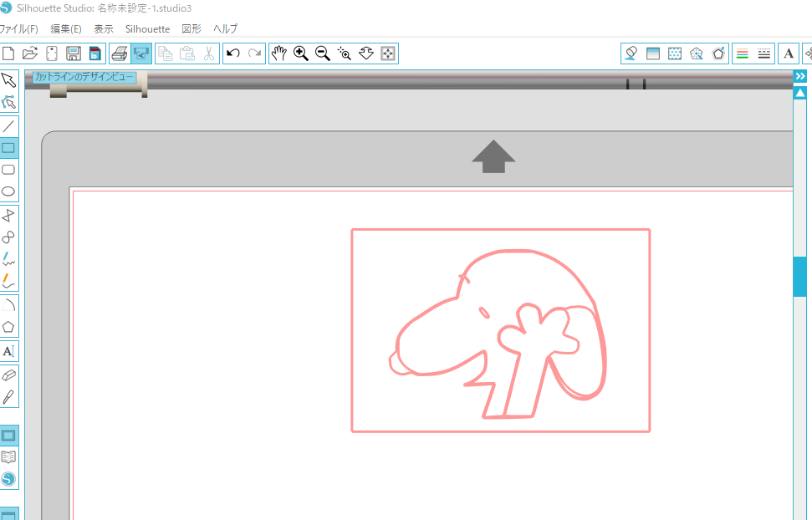Zoom in with plus magnifier

(301, 54)
